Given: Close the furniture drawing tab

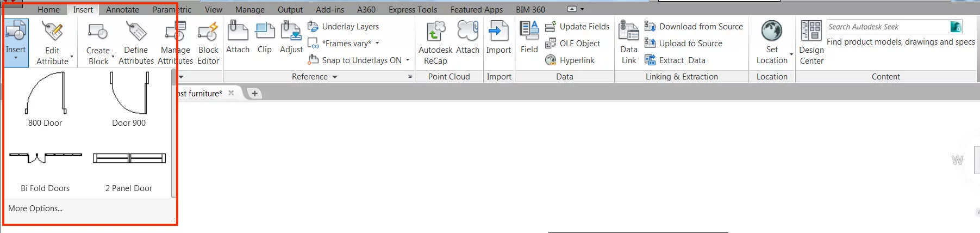Looking at the screenshot, I should tap(231, 93).
